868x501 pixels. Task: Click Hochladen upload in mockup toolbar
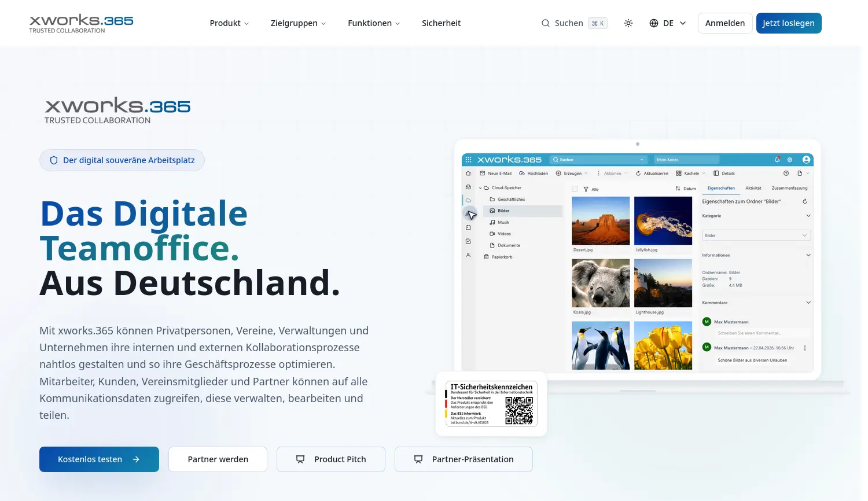(534, 174)
